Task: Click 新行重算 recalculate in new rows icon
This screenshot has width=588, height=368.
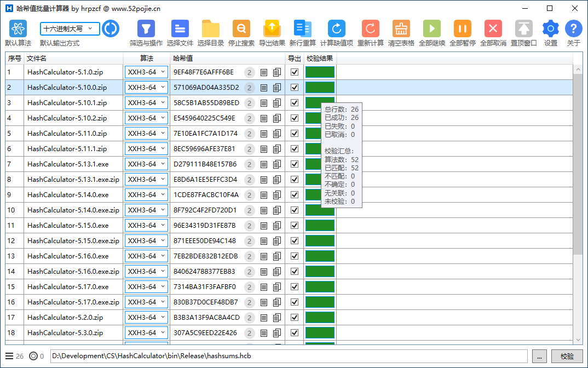Action: 303,29
